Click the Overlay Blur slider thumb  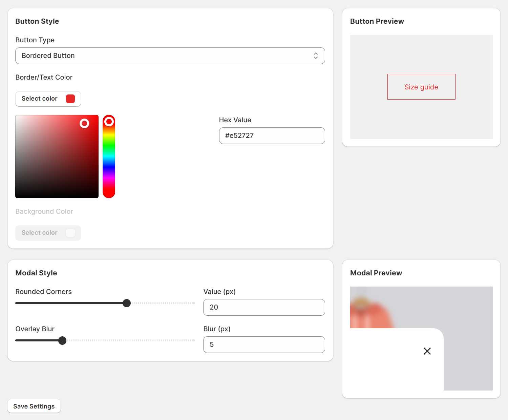click(62, 340)
